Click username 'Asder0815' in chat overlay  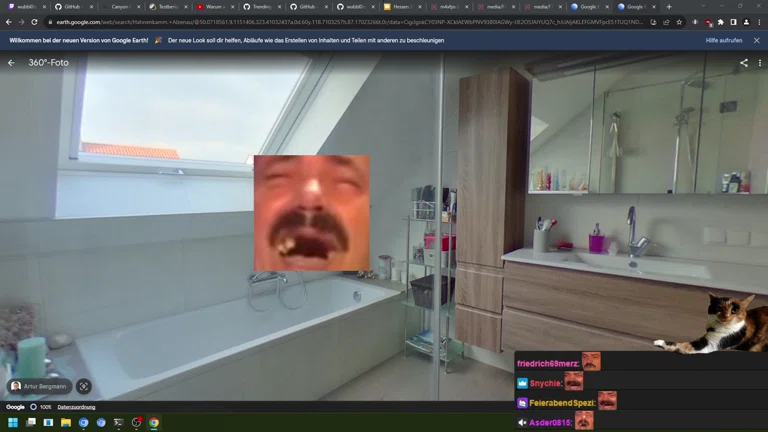tap(550, 423)
